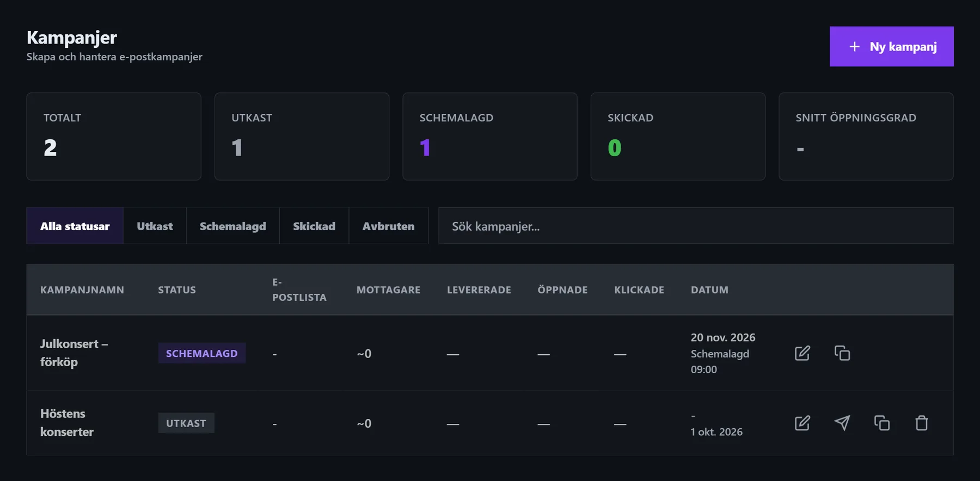
Task: Edit the Julkonsert – förköp campaign
Action: coord(802,353)
